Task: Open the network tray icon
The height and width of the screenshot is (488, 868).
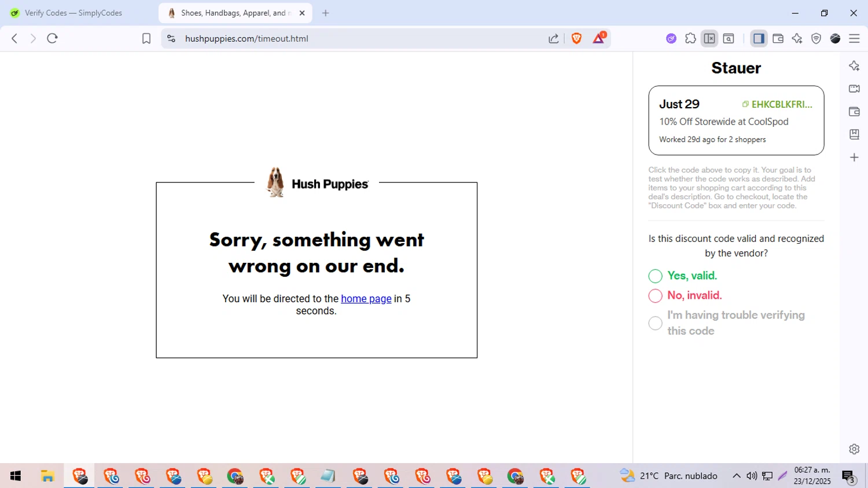Action: [767, 476]
